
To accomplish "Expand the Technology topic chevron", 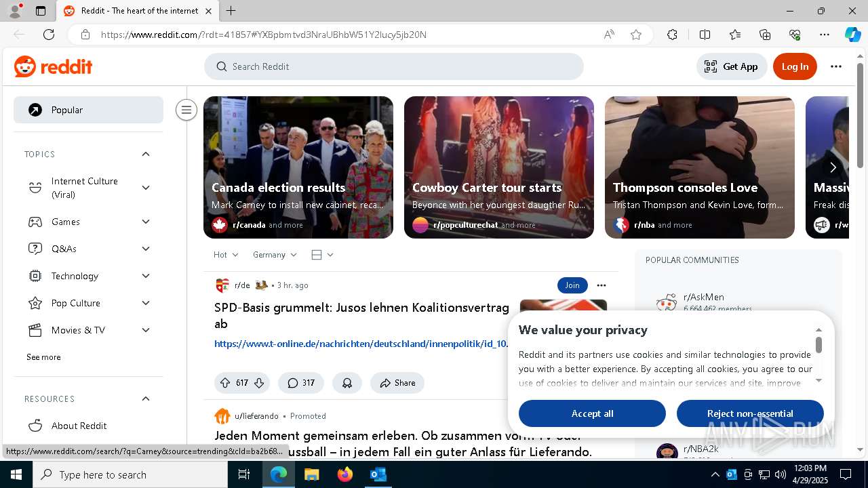I will tap(146, 276).
